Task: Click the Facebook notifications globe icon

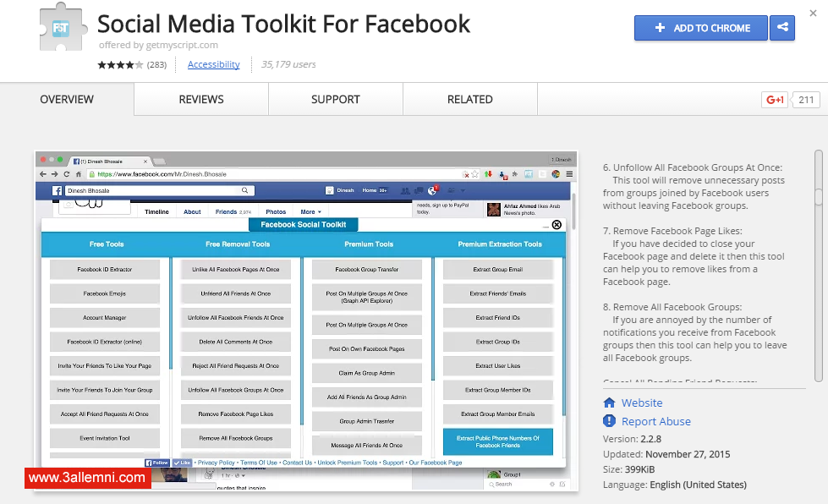Action: point(432,191)
